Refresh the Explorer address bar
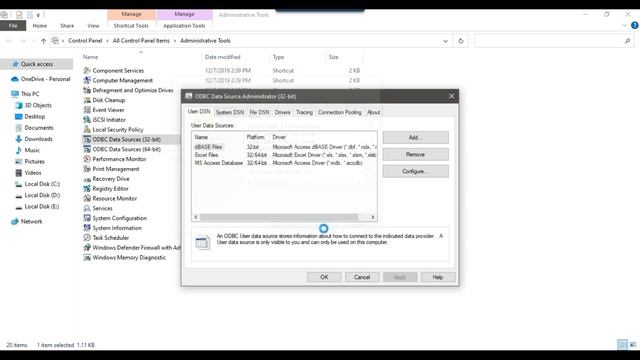640x360 pixels. pyautogui.click(x=461, y=41)
